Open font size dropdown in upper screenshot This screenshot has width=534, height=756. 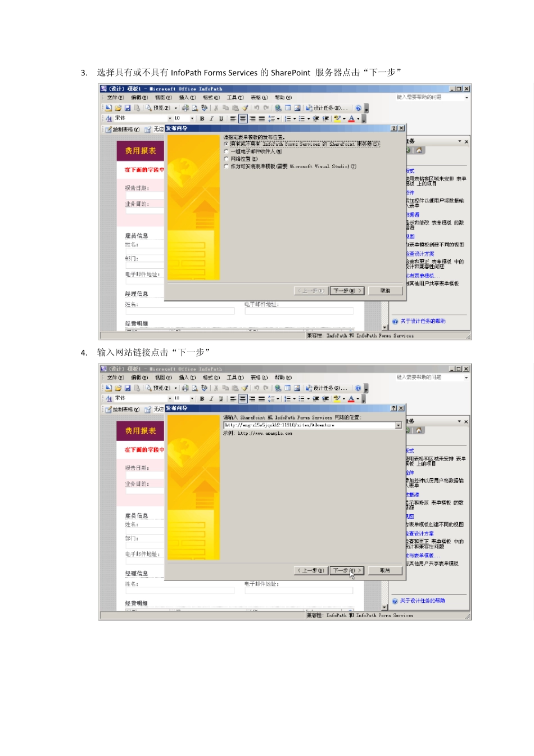[192, 119]
